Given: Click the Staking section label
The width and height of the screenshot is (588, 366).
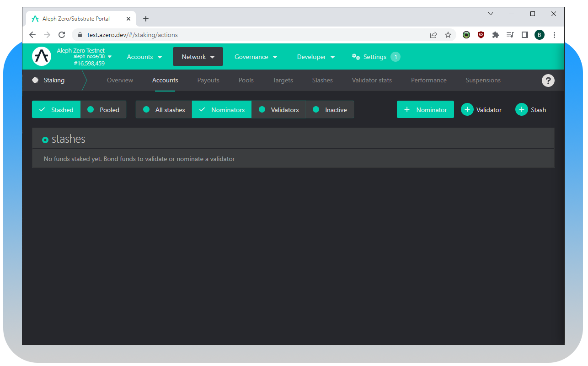Looking at the screenshot, I should (x=54, y=80).
